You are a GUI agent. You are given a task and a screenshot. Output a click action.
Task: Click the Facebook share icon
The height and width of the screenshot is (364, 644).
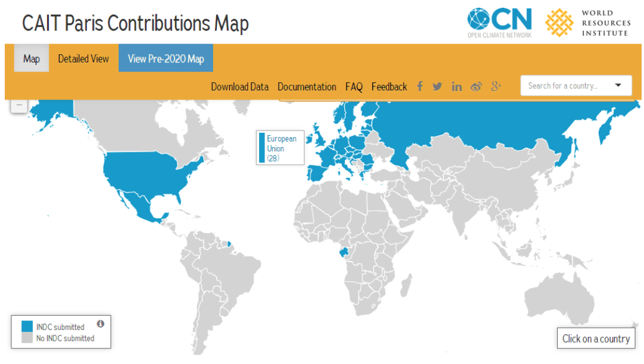419,86
